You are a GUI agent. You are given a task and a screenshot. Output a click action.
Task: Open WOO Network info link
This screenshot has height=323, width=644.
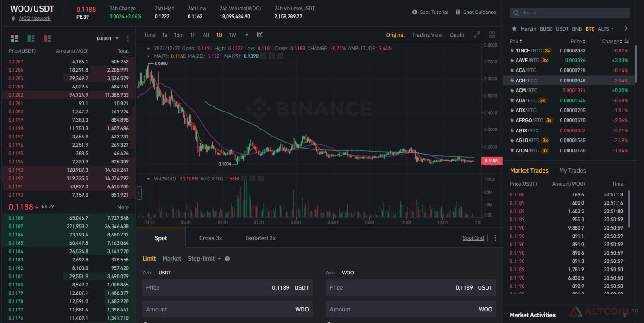[x=34, y=18]
